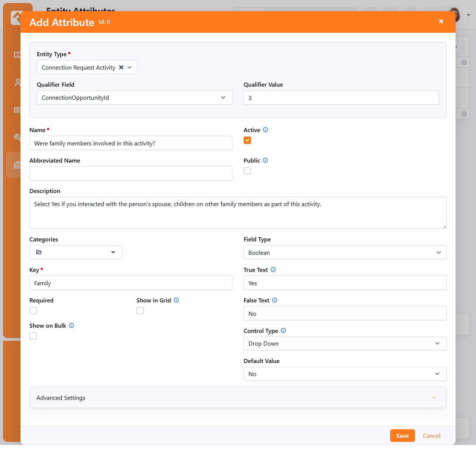This screenshot has height=475, width=476.
Task: Click the Control Type info icon
Action: [283, 331]
